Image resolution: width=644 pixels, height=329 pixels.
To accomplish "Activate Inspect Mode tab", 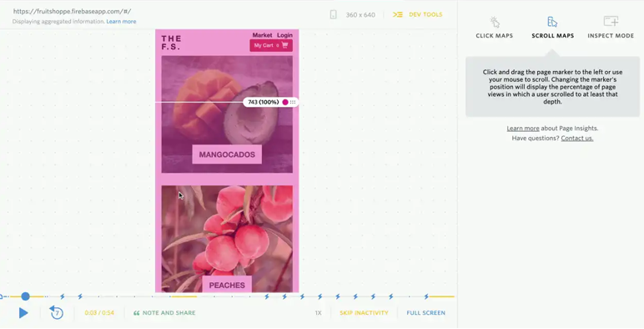I will (611, 28).
